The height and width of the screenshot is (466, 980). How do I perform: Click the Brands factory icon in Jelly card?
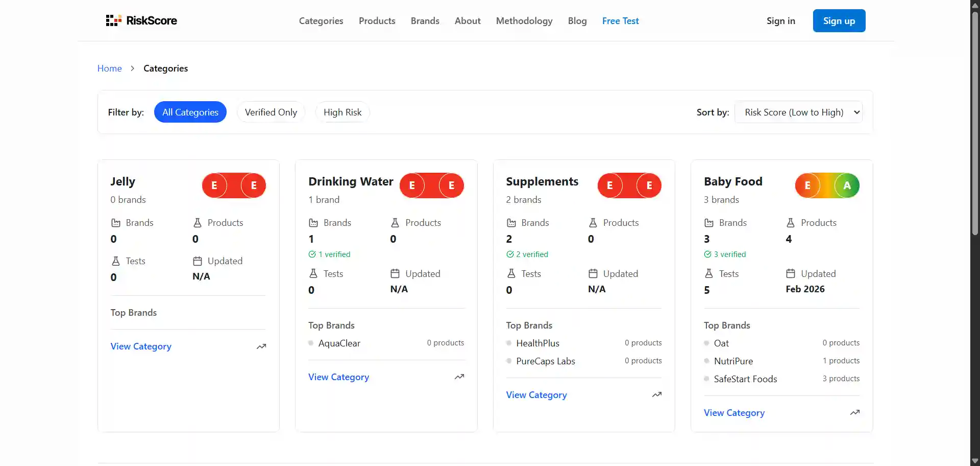[116, 223]
